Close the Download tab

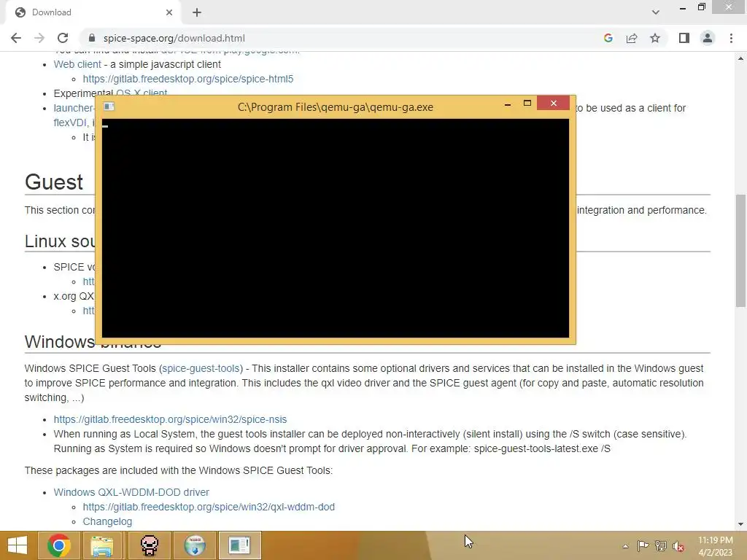[x=169, y=12]
